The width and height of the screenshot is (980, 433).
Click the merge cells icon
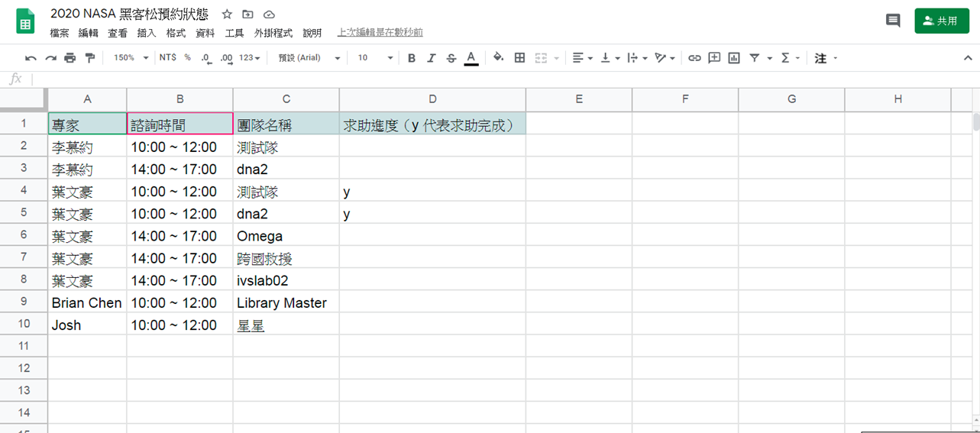[x=542, y=58]
